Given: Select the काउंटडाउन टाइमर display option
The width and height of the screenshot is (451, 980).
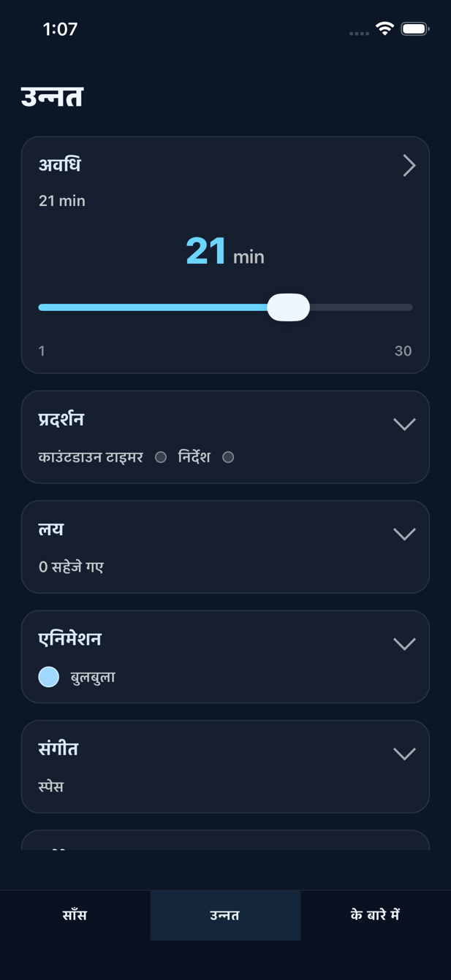Looking at the screenshot, I should (160, 457).
